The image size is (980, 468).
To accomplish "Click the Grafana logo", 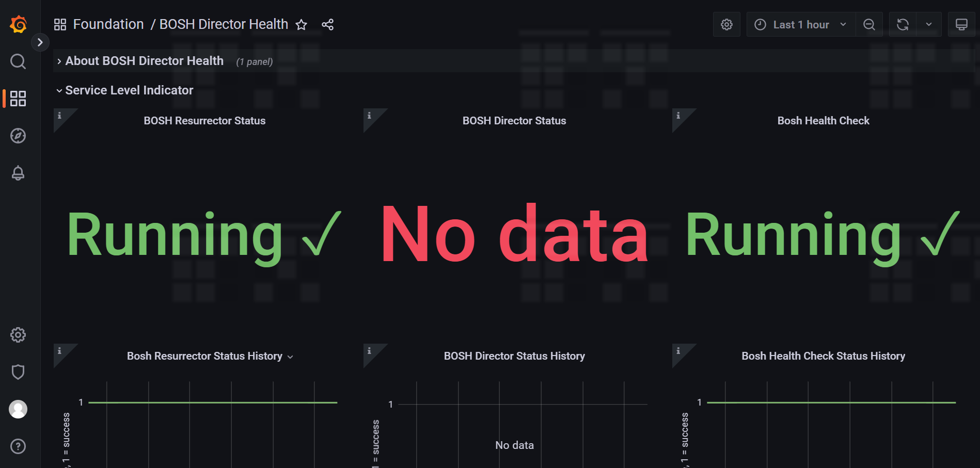I will pyautogui.click(x=18, y=23).
